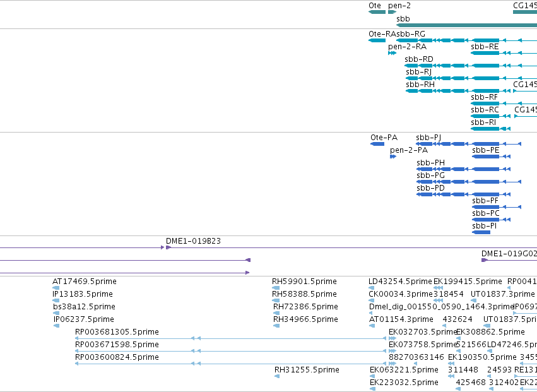Select the 521566 EST label
Screen dimensions: 537x392
tap(471, 345)
